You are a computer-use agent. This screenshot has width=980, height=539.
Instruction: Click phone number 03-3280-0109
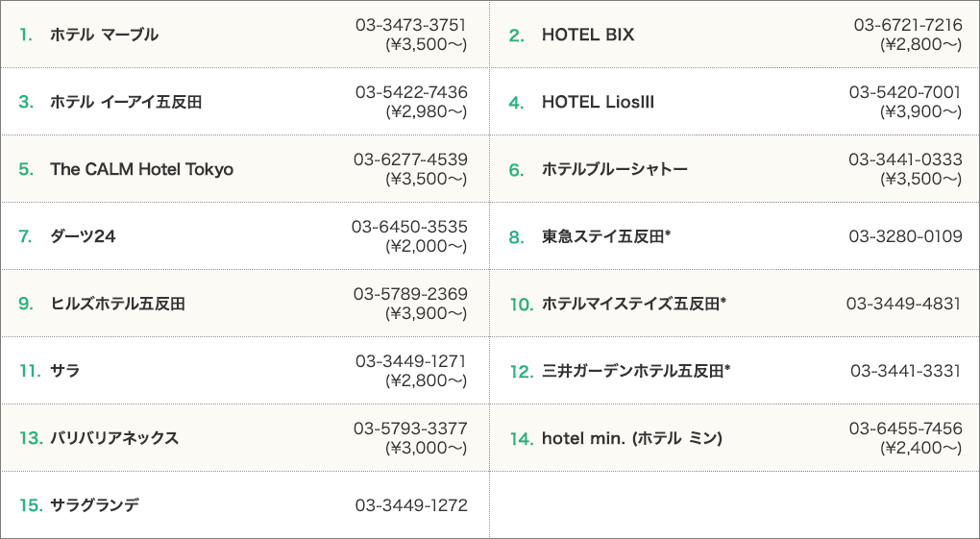coord(906,236)
